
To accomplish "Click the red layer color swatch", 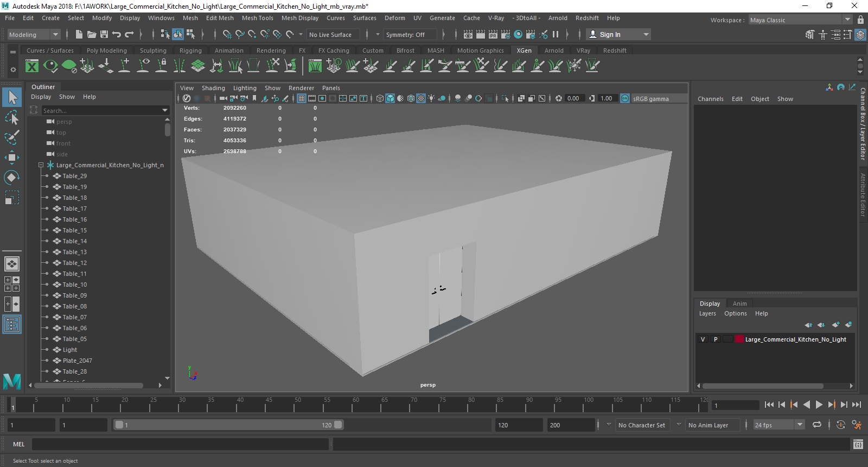I will point(739,339).
